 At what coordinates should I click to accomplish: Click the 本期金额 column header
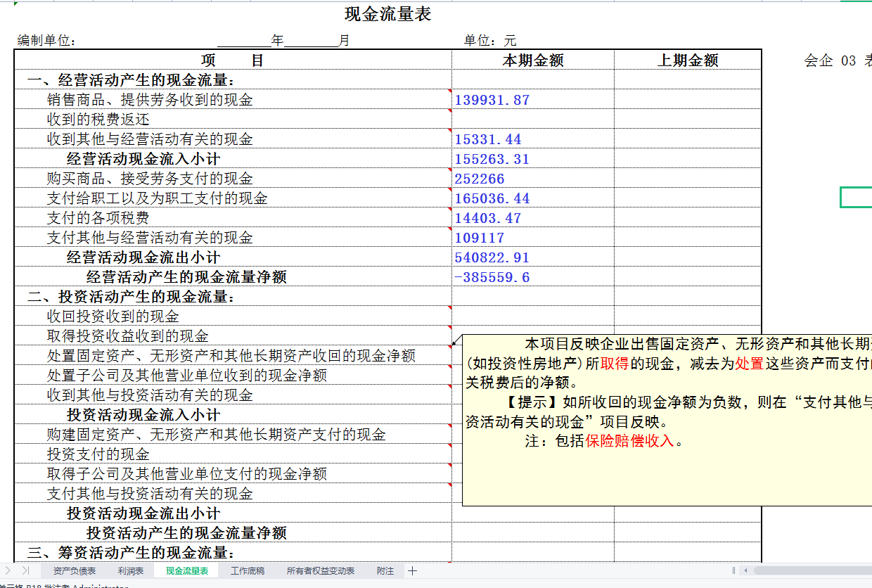tap(533, 60)
